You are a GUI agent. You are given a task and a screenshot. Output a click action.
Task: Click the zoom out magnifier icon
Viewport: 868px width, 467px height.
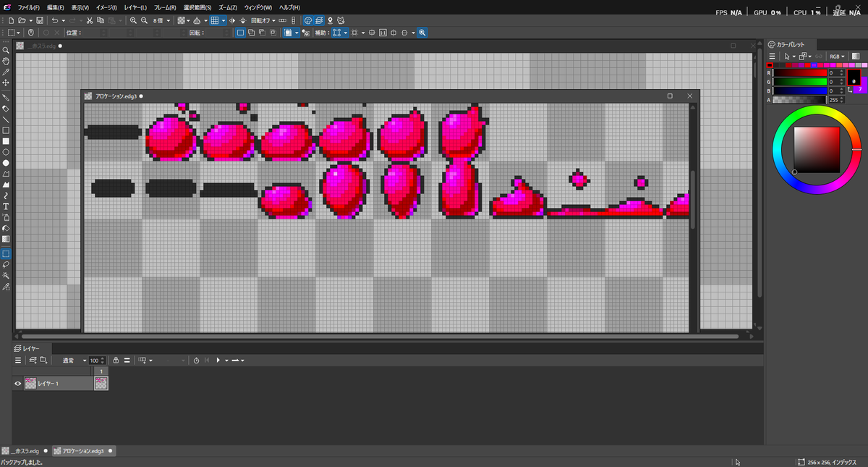pos(145,20)
